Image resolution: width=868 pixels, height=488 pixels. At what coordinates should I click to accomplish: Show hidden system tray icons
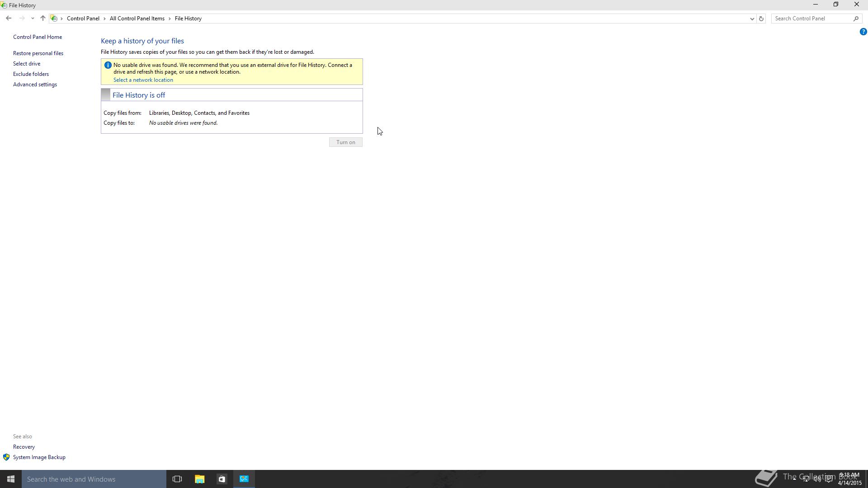[794, 479]
